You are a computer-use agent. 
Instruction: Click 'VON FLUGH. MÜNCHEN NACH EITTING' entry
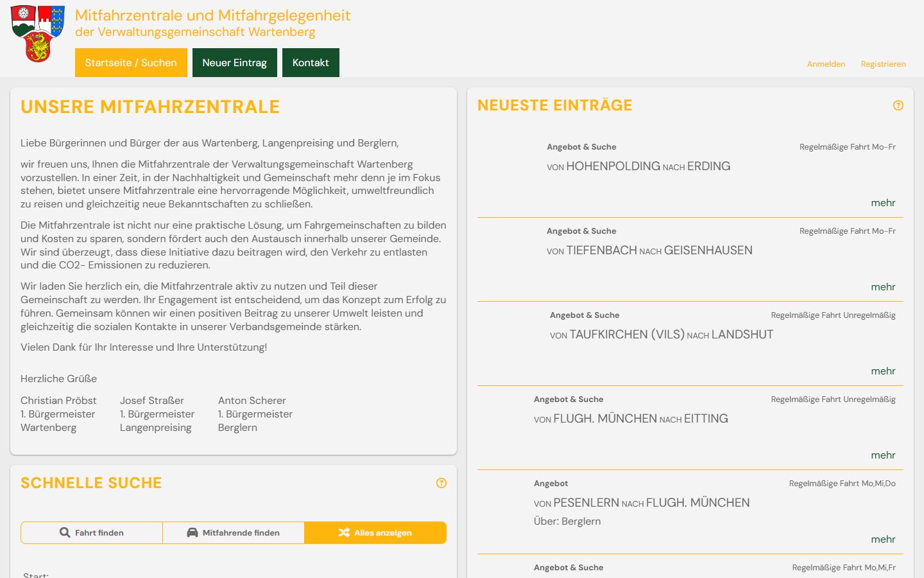[x=631, y=419]
